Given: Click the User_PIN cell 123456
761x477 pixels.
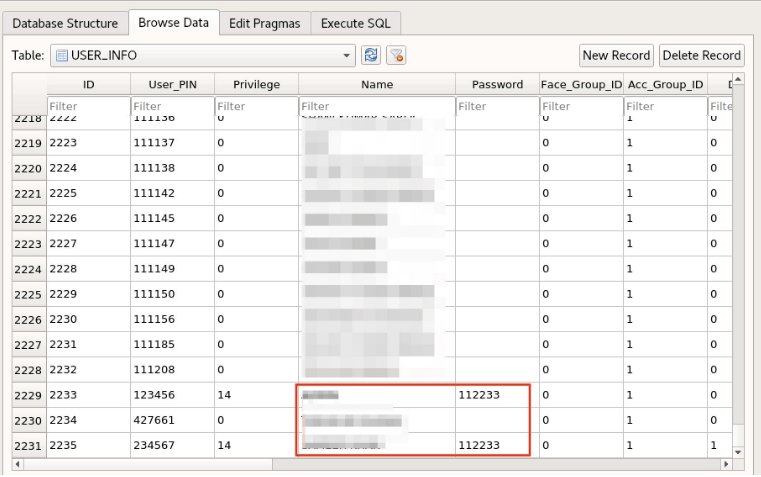Looking at the screenshot, I should coord(172,395).
